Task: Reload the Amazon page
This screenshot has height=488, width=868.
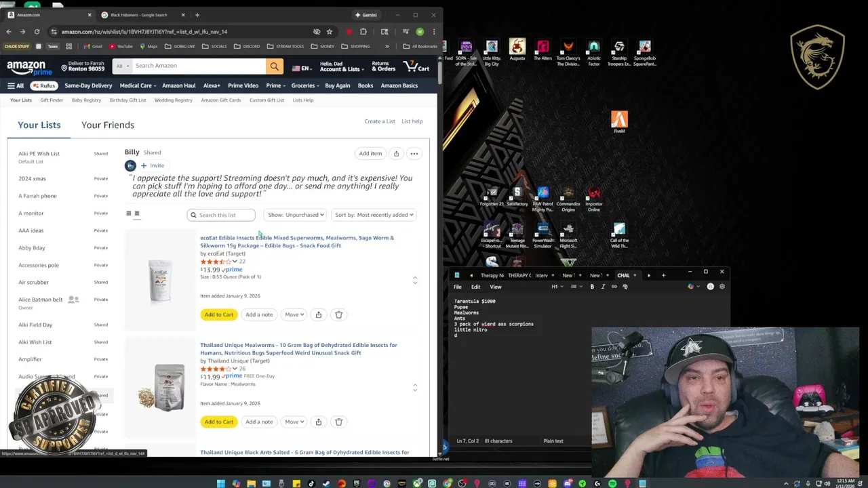Action: (x=37, y=32)
